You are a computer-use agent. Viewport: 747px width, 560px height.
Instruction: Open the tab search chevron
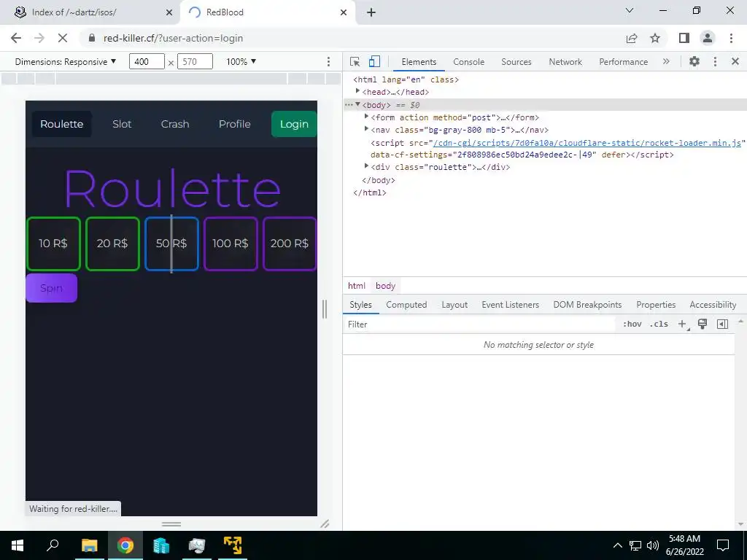click(630, 10)
